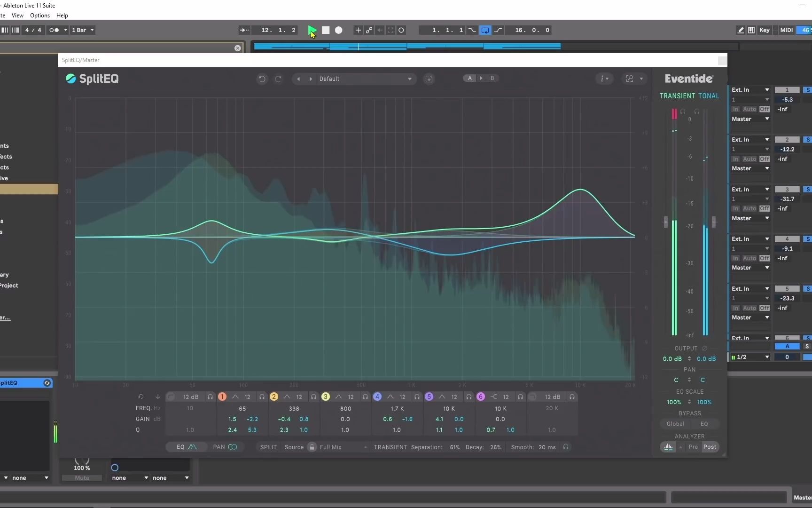Solo the Tonal channel headphone icon
812x508 pixels.
697,112
